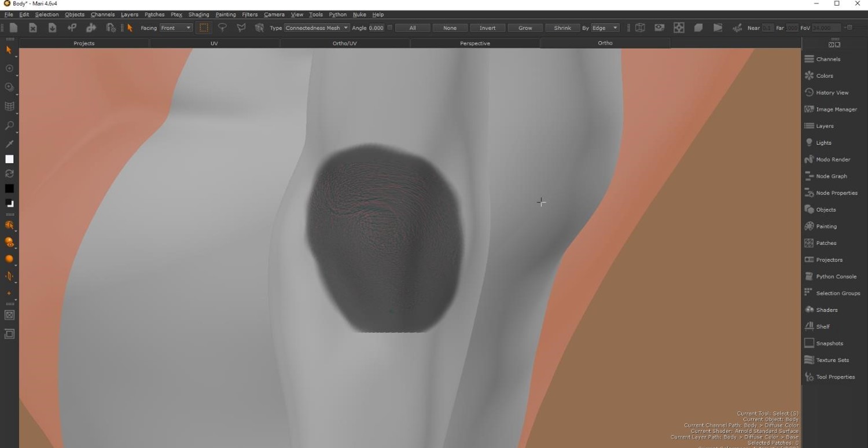Open the Python menu
Image resolution: width=868 pixels, height=448 pixels.
click(338, 14)
